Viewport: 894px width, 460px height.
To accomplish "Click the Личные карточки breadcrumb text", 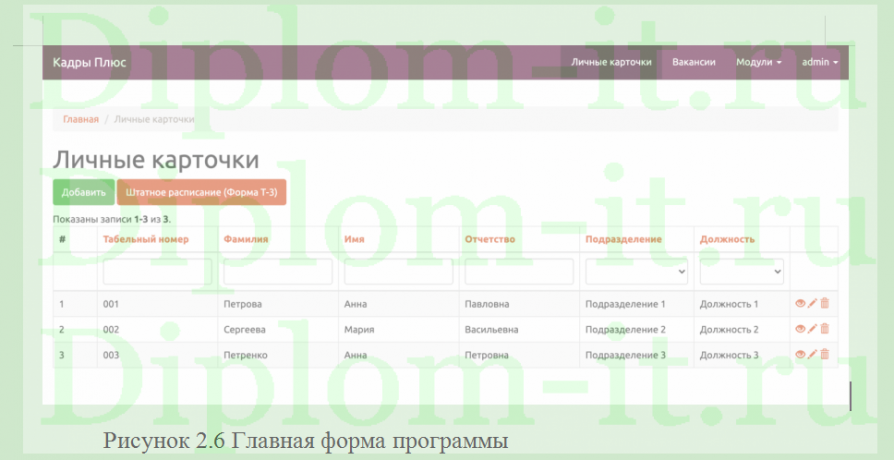I will 154,119.
